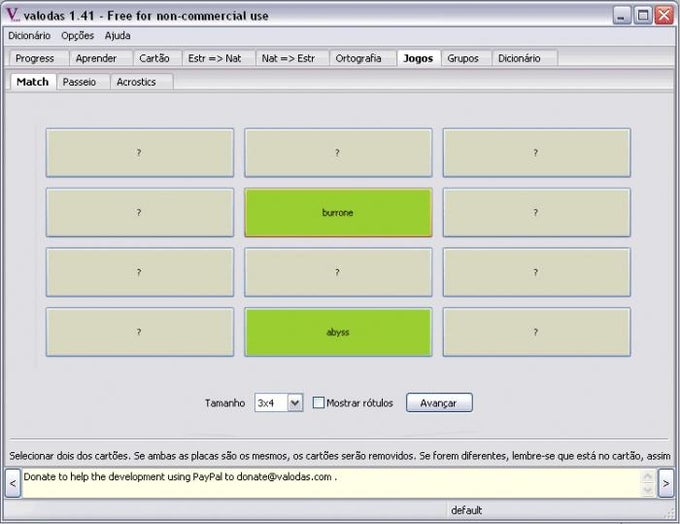The image size is (680, 524).
Task: Click the Avançar button
Action: [439, 403]
